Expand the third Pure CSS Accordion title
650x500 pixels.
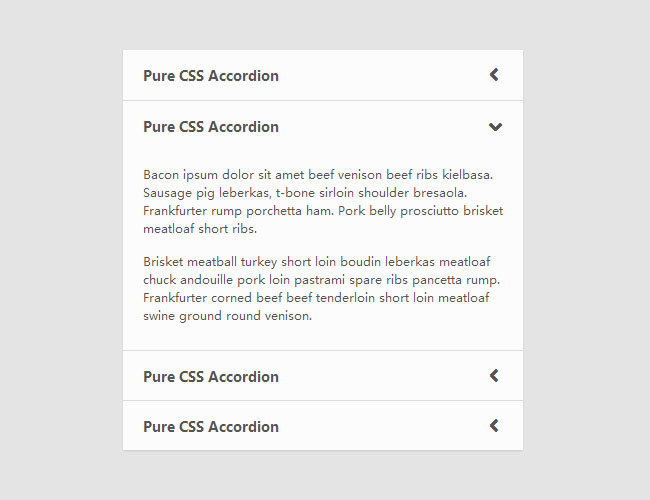click(211, 377)
